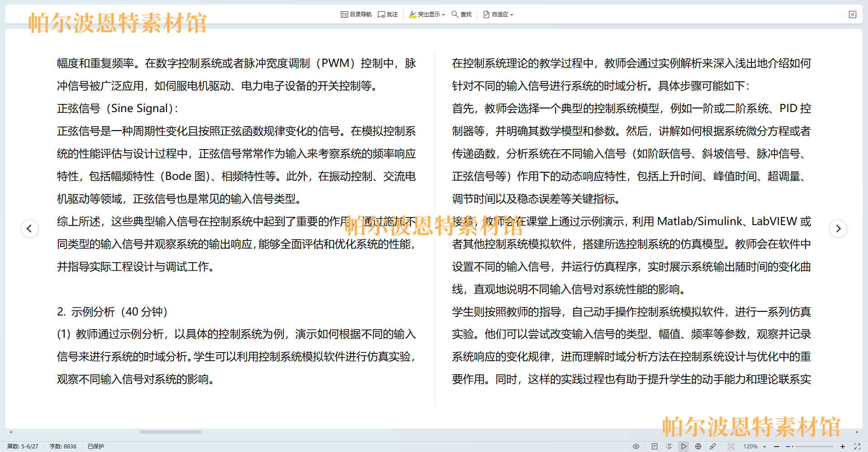Switch to outline view icon

[x=669, y=446]
